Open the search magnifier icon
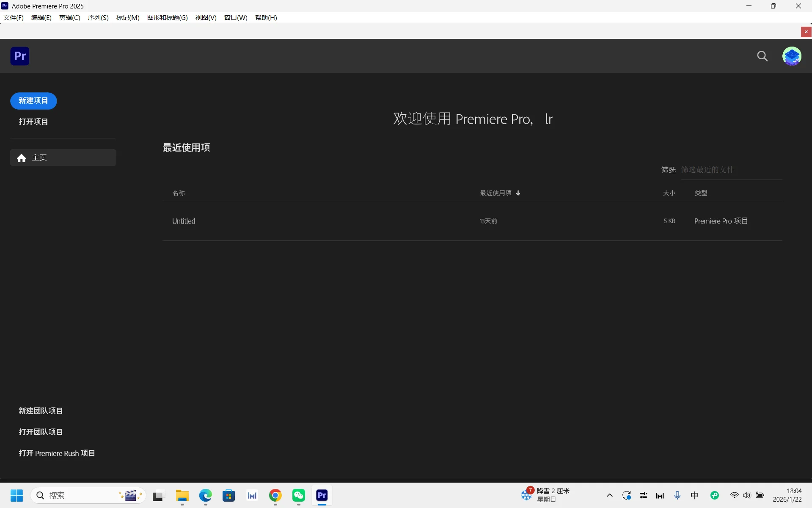Image resolution: width=812 pixels, height=508 pixels. tap(762, 56)
